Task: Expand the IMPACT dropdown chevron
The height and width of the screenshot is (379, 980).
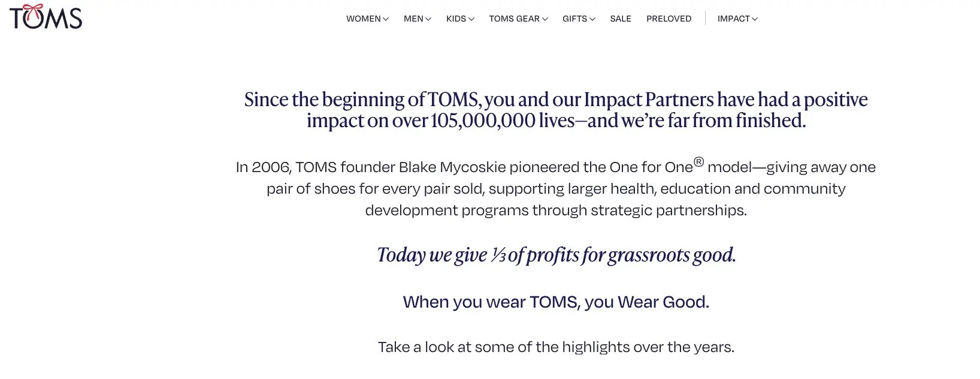Action: click(x=754, y=19)
